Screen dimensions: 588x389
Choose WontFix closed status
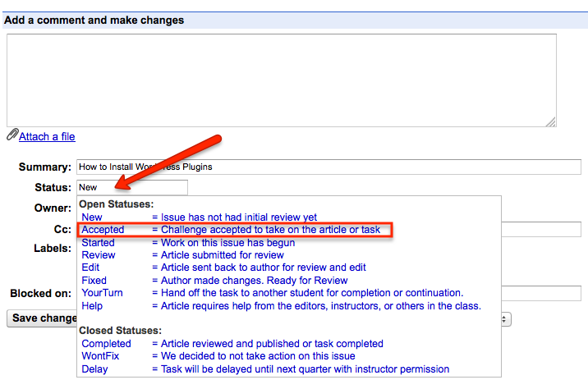tap(101, 356)
